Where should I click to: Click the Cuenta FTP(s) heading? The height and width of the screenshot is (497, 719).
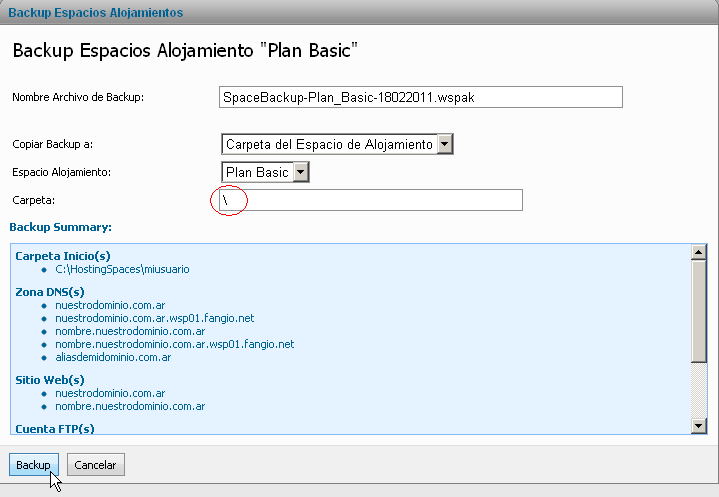[x=55, y=429]
